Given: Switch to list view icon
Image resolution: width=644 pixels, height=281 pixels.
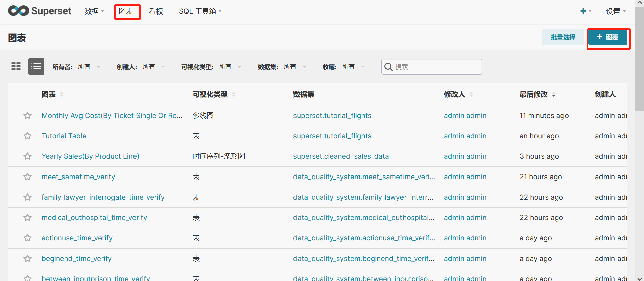Looking at the screenshot, I should pyautogui.click(x=36, y=66).
